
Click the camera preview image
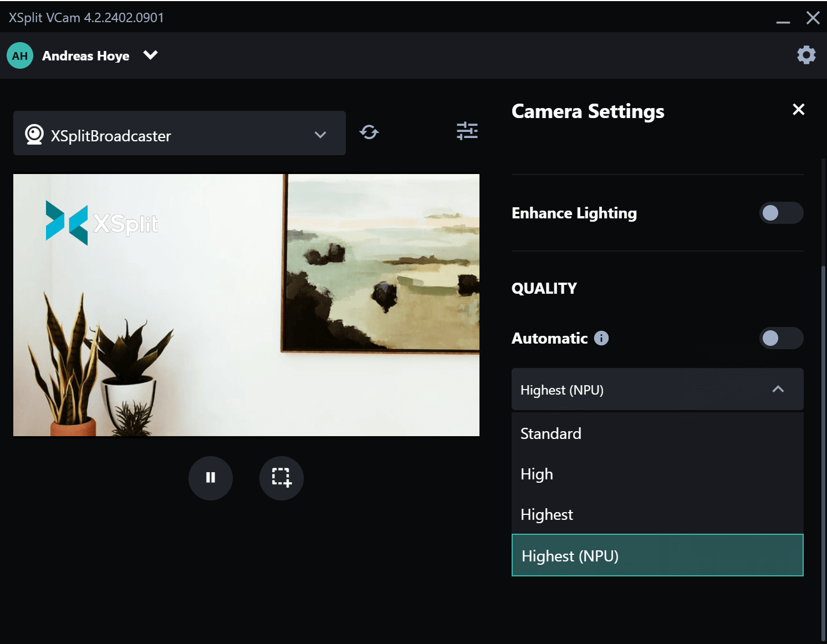tap(246, 305)
